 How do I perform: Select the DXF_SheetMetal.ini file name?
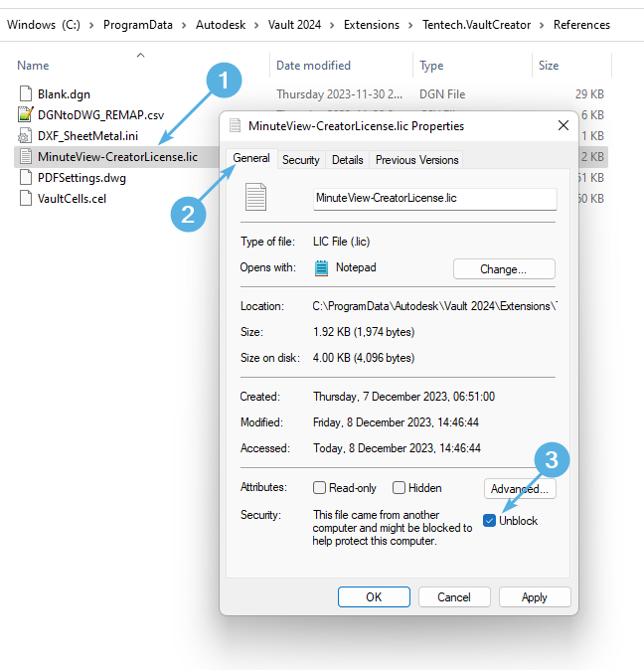(88, 136)
